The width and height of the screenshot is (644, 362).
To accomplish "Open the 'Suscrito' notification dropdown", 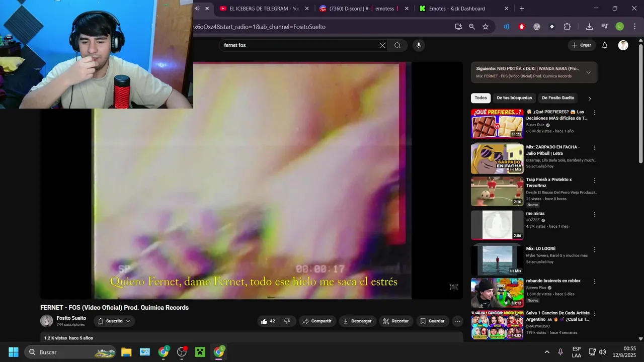I will (114, 321).
